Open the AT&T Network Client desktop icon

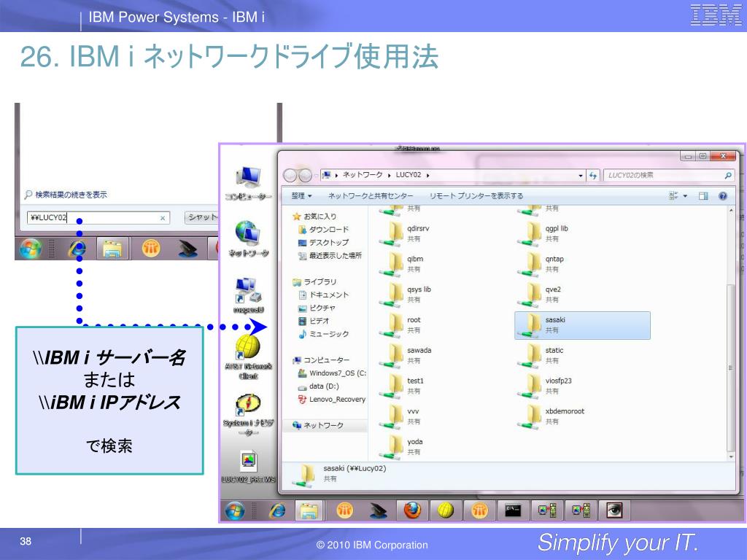click(x=248, y=357)
